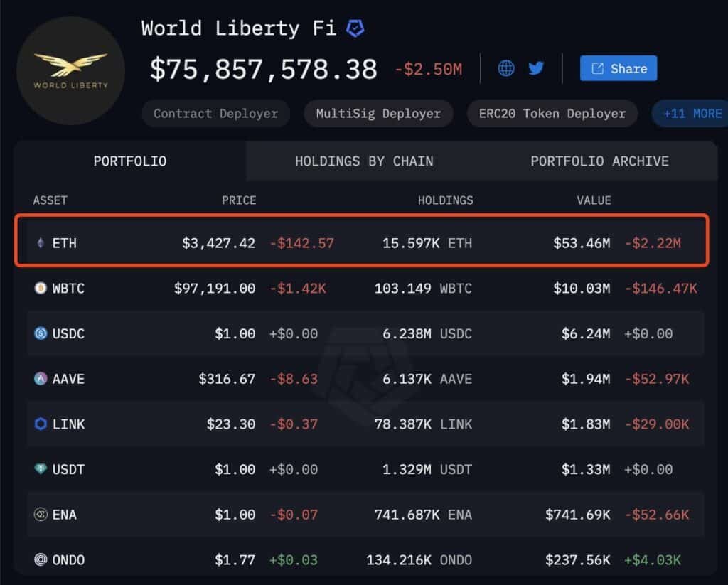Click the WBTC token icon
The width and height of the screenshot is (728, 585).
41,289
